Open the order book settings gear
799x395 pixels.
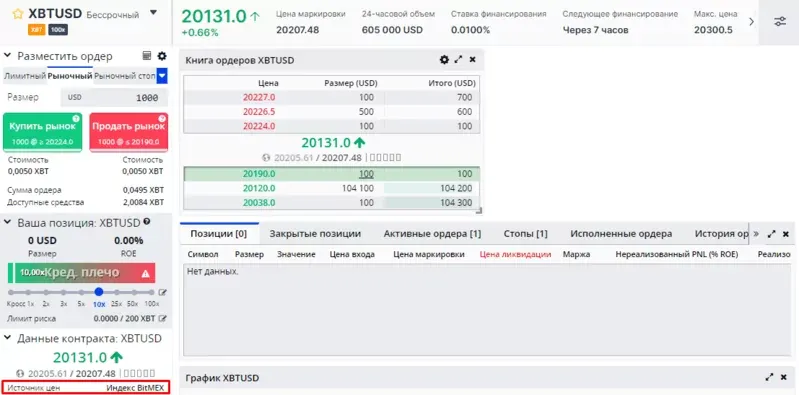tap(444, 60)
